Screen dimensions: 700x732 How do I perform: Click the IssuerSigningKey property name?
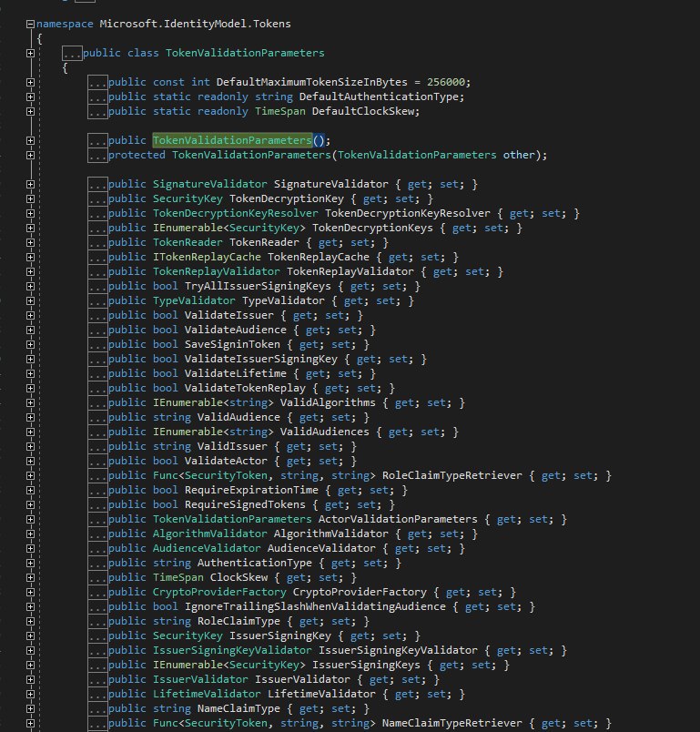[x=280, y=635]
